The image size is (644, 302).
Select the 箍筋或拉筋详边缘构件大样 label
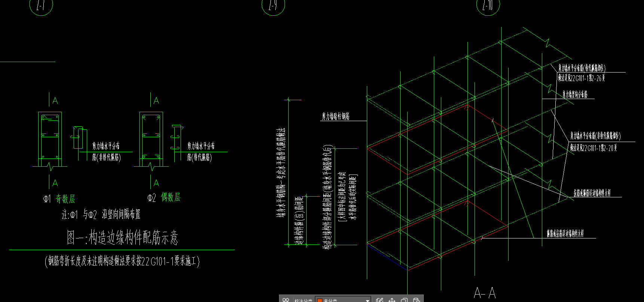click(565, 234)
